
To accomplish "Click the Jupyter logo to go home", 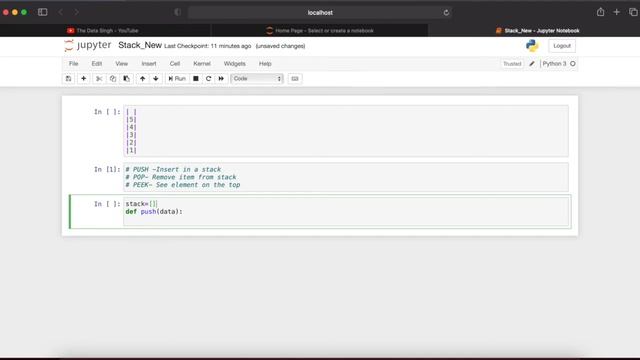I will 87,45.
